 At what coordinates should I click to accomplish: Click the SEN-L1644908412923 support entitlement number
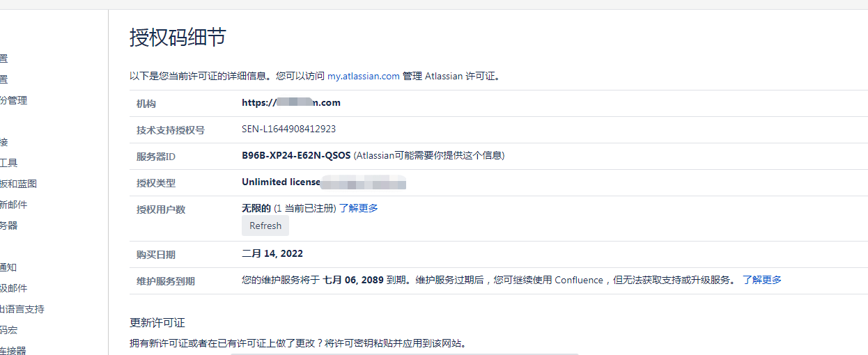[x=288, y=129]
